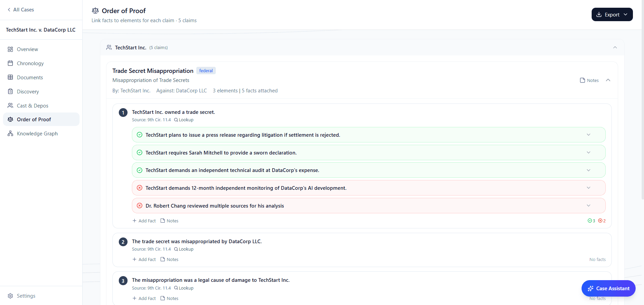Toggle green check on Sarah Mitchell declaration fact
644x305 pixels.
[x=140, y=153]
